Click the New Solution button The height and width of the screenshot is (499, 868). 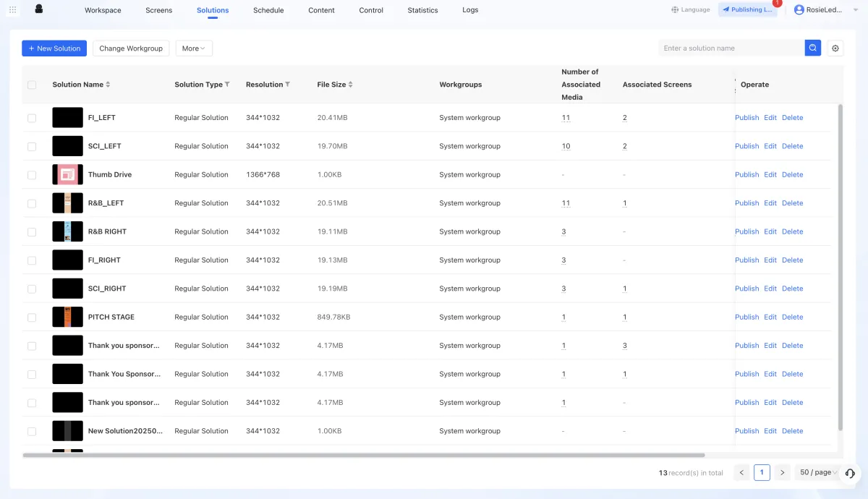click(x=54, y=48)
